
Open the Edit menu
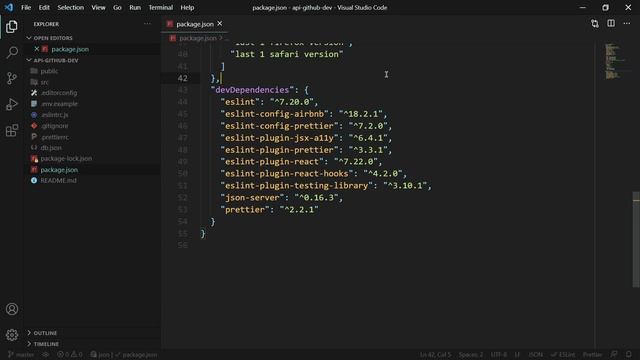pos(44,7)
